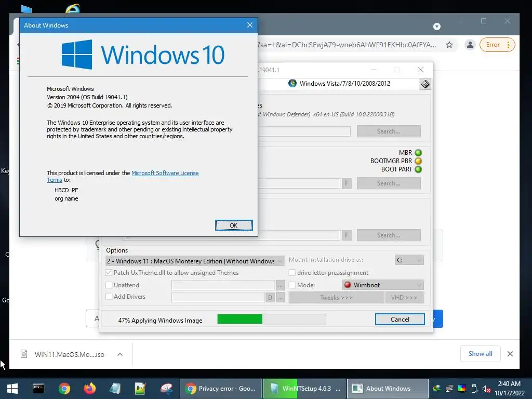Image resolution: width=532 pixels, height=399 pixels.
Task: Cancel applying the Windows image
Action: click(x=400, y=320)
